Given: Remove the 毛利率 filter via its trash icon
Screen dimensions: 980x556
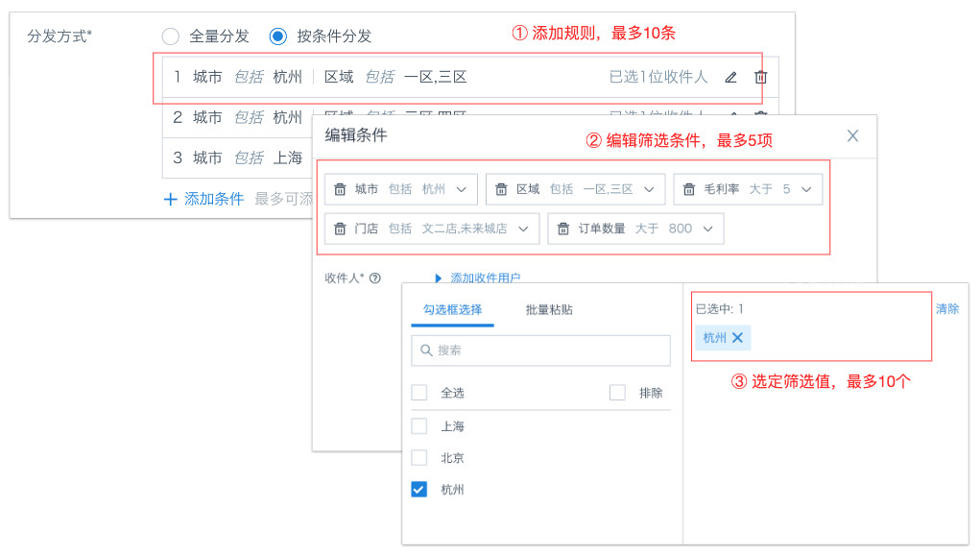Looking at the screenshot, I should pos(688,189).
